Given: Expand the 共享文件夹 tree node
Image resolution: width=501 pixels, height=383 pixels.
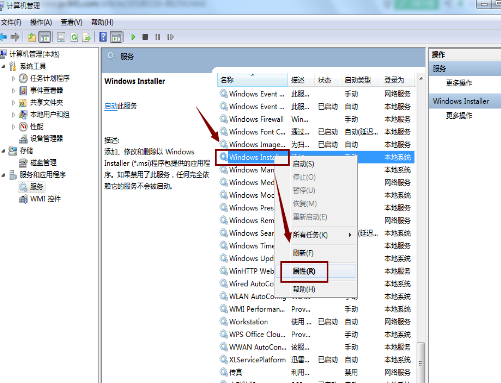Looking at the screenshot, I should click(x=13, y=102).
